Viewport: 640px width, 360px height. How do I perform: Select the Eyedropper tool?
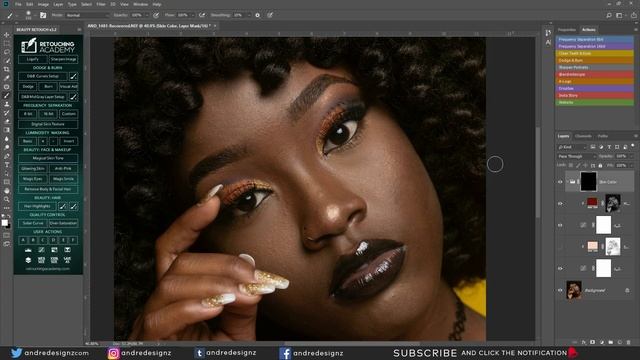[x=7, y=78]
